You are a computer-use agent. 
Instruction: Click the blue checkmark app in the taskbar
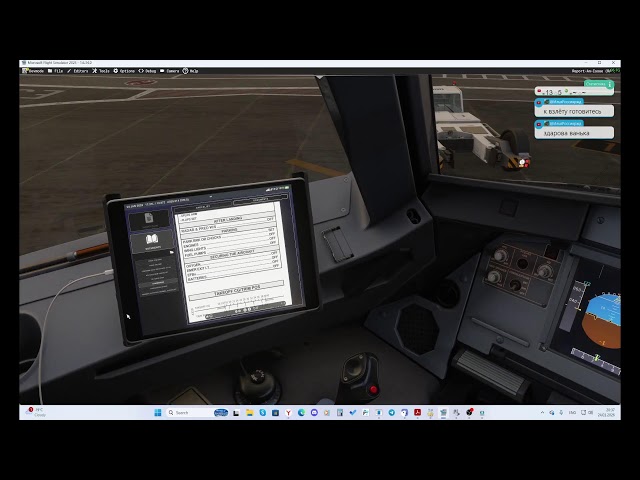tap(353, 413)
